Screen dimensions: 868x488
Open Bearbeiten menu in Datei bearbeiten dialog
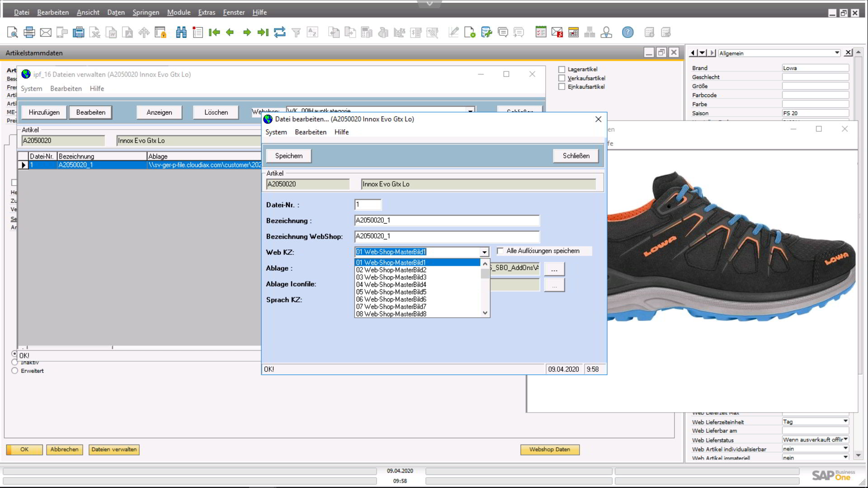pyautogui.click(x=311, y=132)
